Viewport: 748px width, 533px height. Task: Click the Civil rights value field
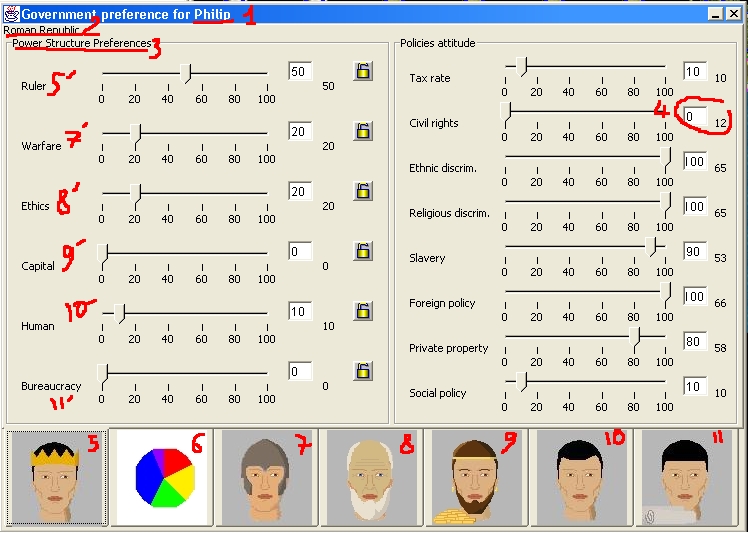point(695,117)
